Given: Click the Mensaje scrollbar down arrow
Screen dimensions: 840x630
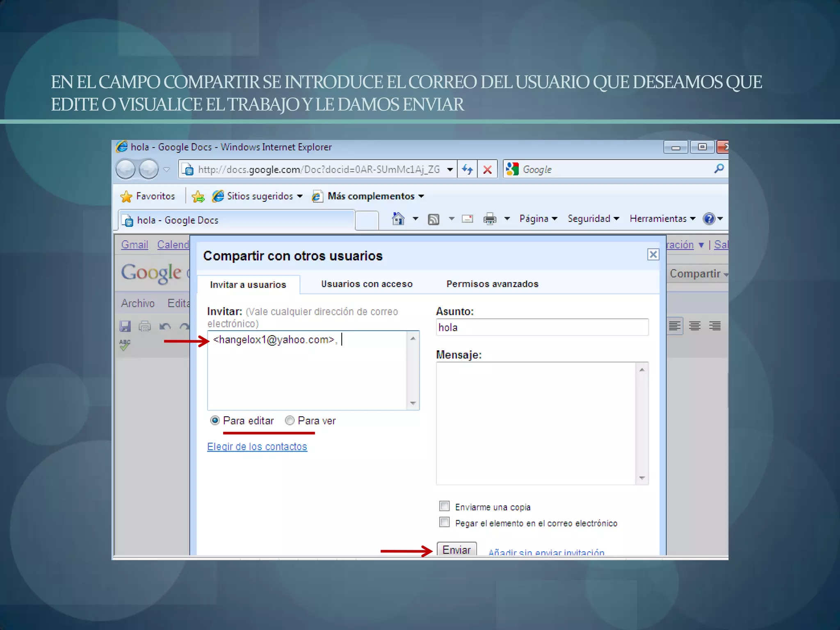Looking at the screenshot, I should point(642,478).
